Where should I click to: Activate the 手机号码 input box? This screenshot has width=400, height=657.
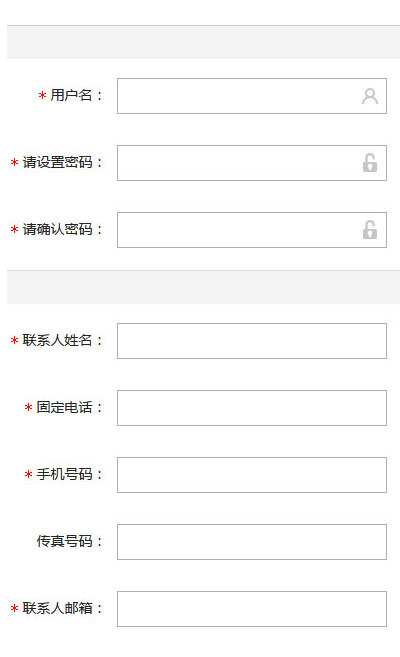coord(252,475)
